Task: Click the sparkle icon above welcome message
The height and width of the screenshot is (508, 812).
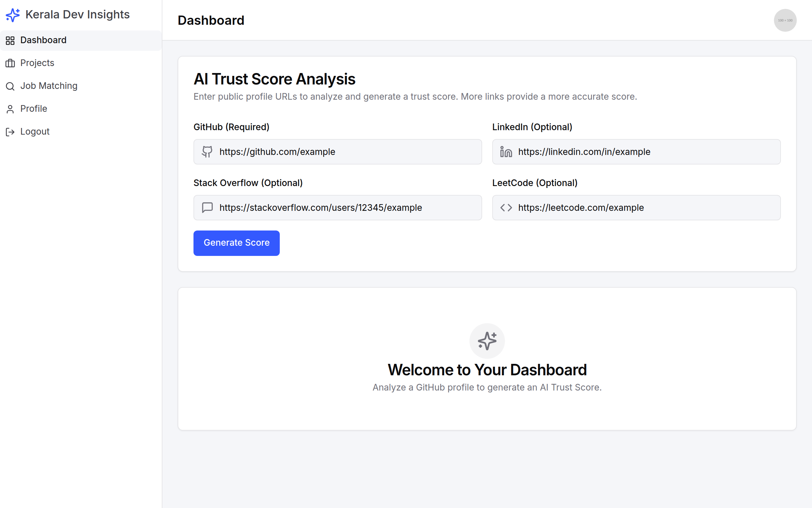Action: tap(487, 341)
